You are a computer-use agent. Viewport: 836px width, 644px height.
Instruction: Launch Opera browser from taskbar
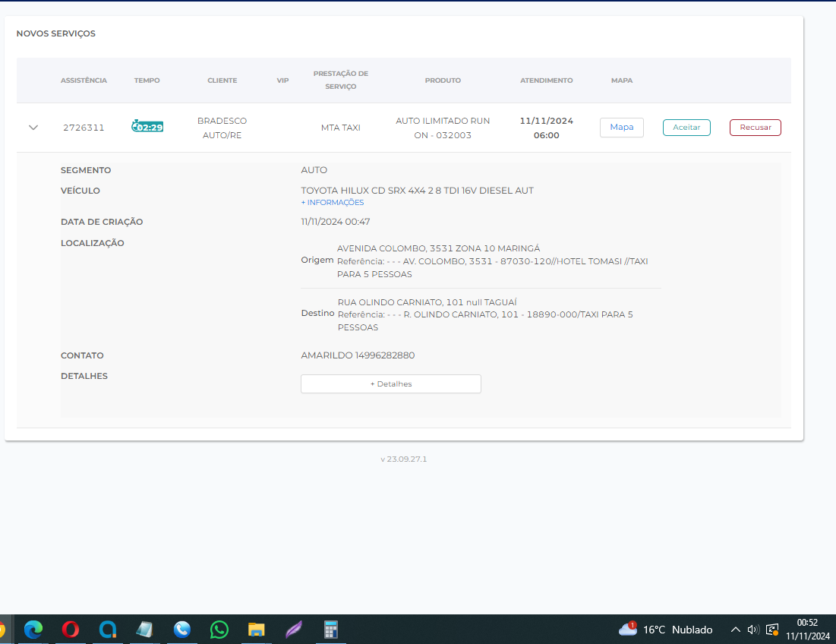(x=71, y=630)
